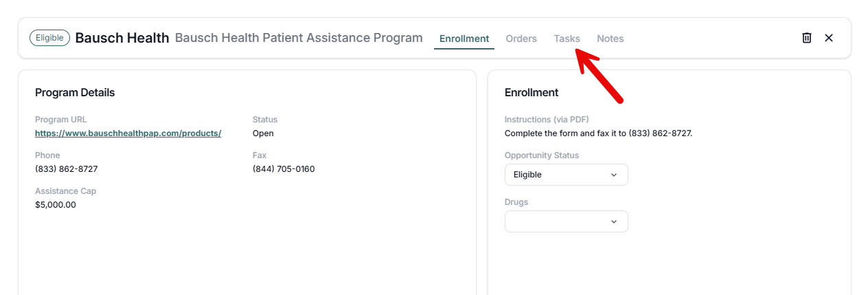Click the Open status value
868x295 pixels.
coord(263,133)
